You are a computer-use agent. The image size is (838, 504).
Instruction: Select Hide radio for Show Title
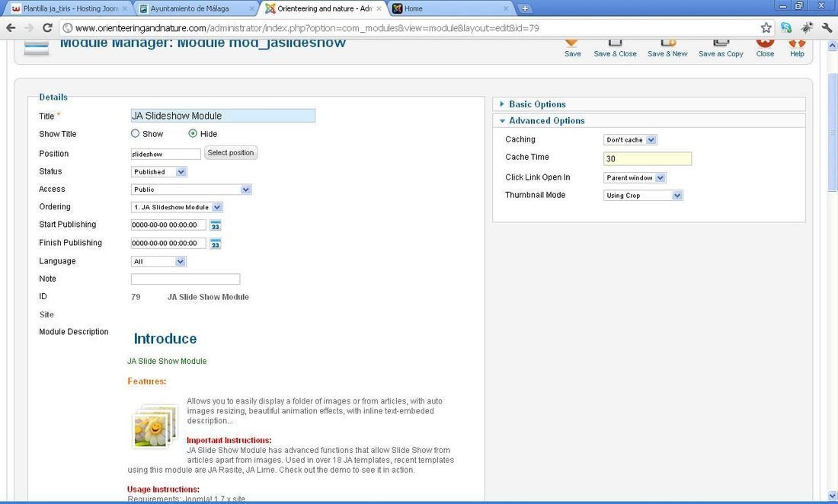[193, 133]
